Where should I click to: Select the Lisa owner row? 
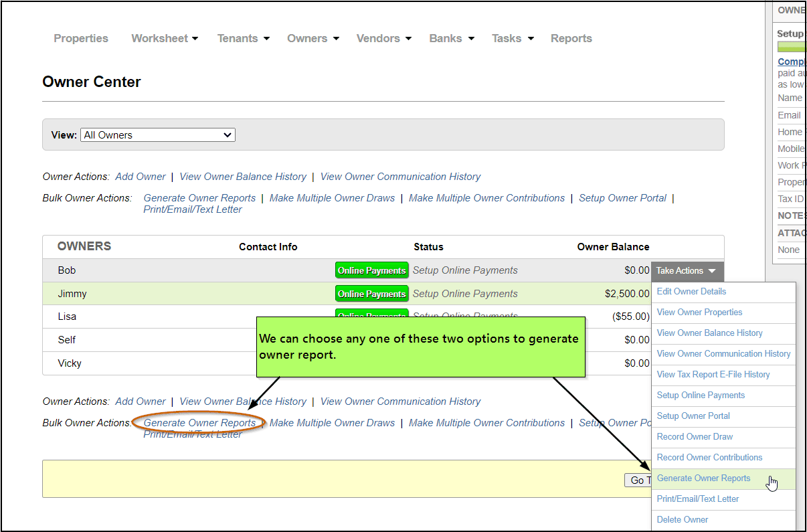click(67, 317)
